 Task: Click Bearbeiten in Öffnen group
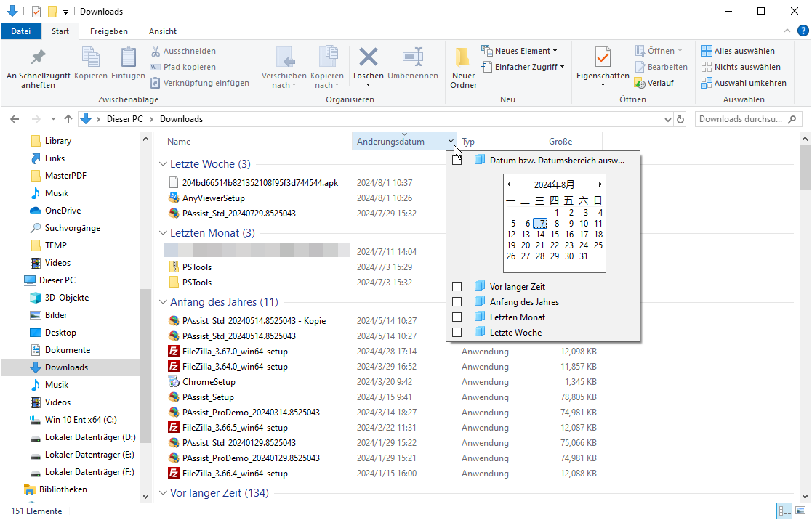coord(662,67)
